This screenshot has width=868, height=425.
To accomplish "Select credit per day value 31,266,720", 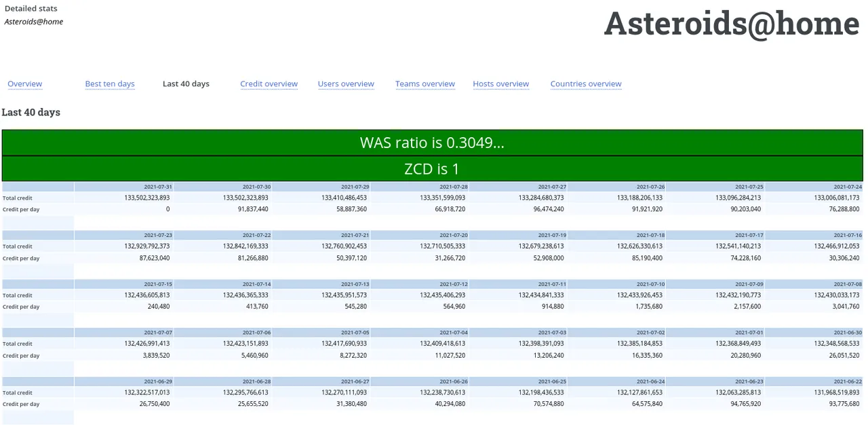I will pyautogui.click(x=450, y=258).
